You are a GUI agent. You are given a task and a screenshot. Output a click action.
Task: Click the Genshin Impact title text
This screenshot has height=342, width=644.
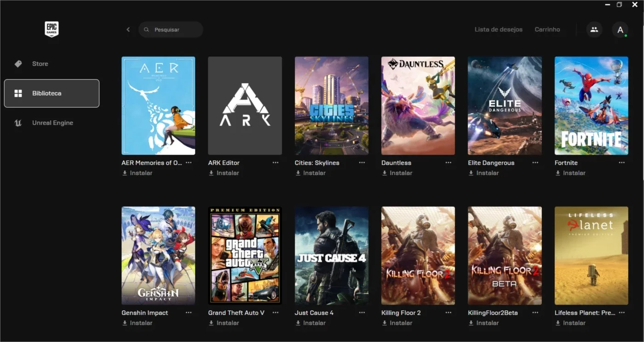point(145,313)
